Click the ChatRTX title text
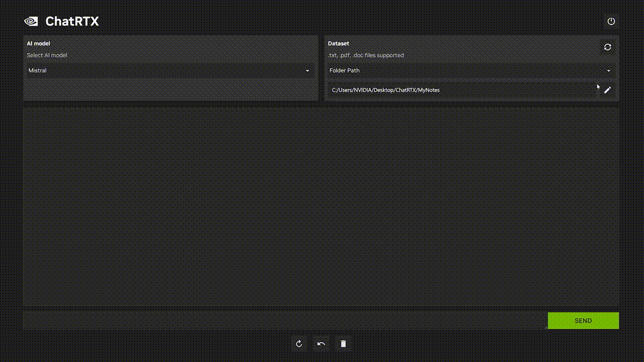This screenshot has width=644, height=362. click(72, 21)
